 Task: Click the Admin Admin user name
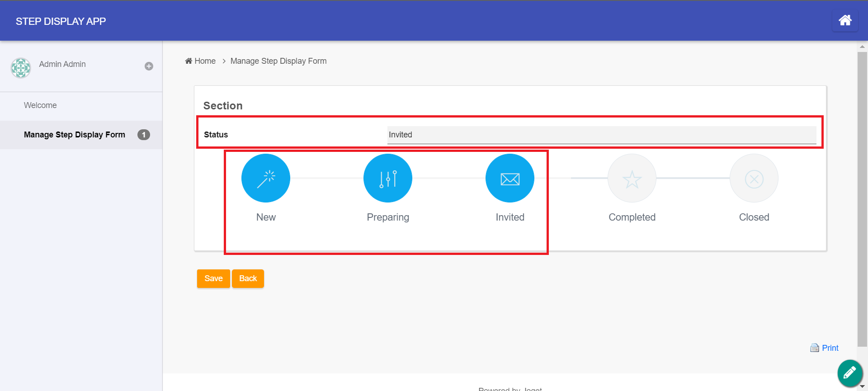pyautogui.click(x=62, y=64)
